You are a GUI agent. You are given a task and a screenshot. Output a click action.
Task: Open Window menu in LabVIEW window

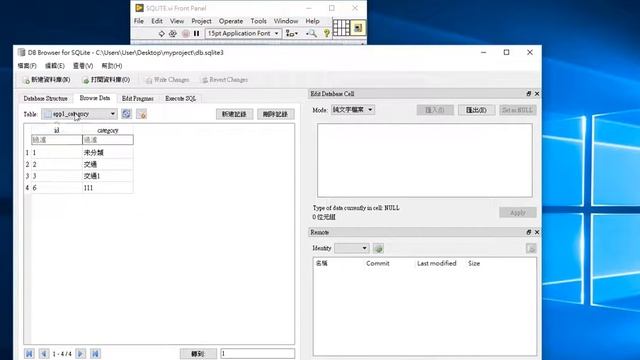tap(286, 21)
